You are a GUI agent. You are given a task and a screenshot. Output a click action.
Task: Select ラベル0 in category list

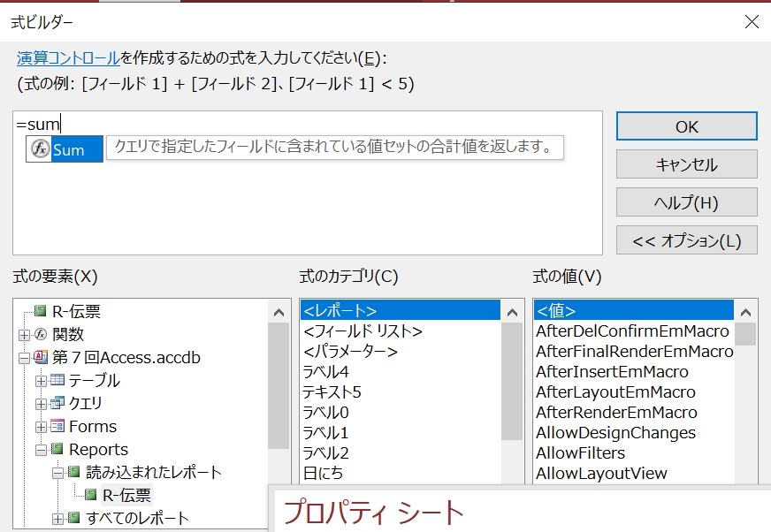coord(401,412)
